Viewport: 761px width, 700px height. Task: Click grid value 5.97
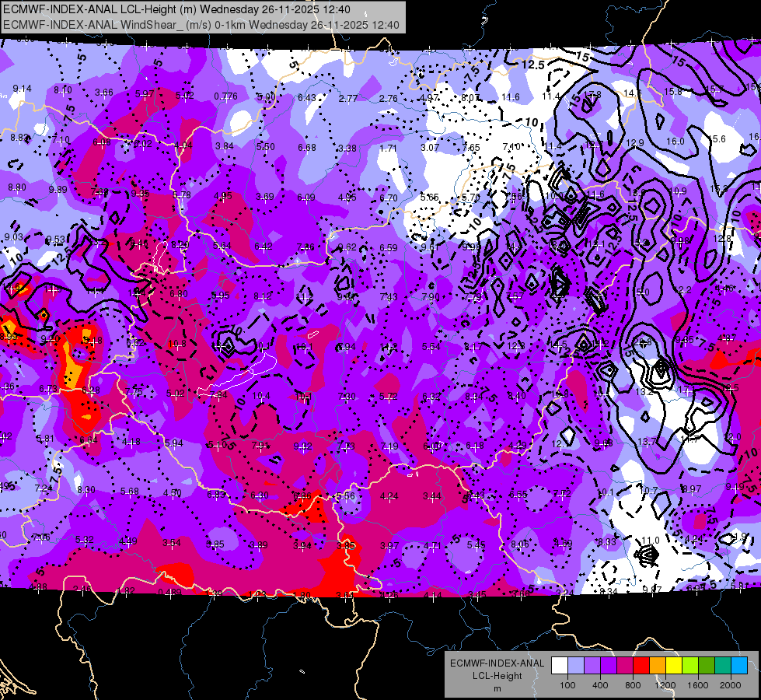pyautogui.click(x=145, y=94)
